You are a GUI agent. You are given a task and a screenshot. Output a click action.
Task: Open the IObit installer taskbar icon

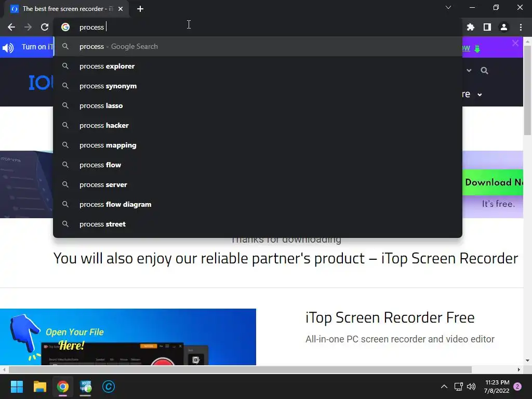point(86,387)
